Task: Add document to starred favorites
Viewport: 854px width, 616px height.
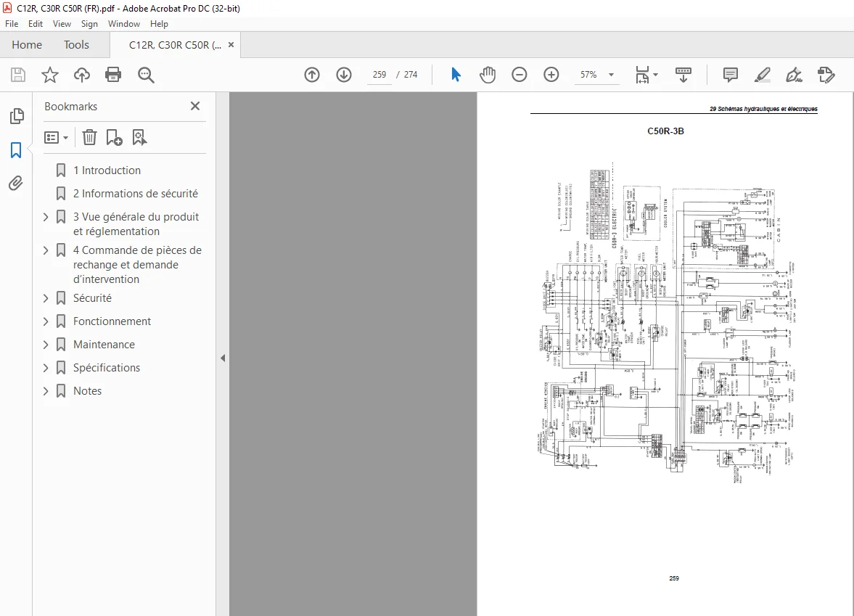Action: (49, 75)
